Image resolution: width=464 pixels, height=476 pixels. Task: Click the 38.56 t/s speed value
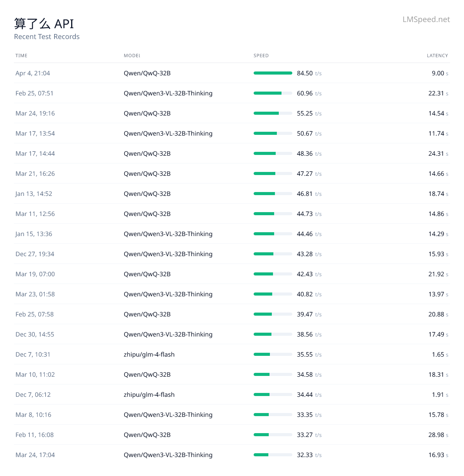tap(309, 334)
